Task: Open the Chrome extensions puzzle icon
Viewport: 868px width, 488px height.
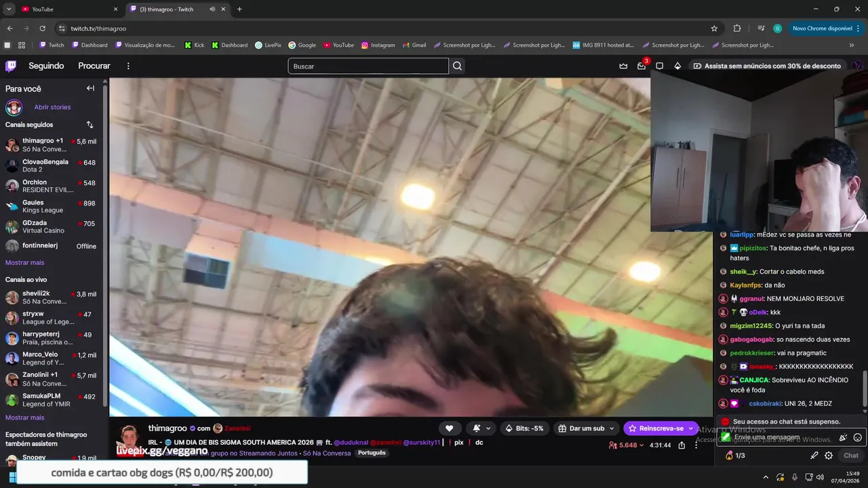Action: (737, 28)
